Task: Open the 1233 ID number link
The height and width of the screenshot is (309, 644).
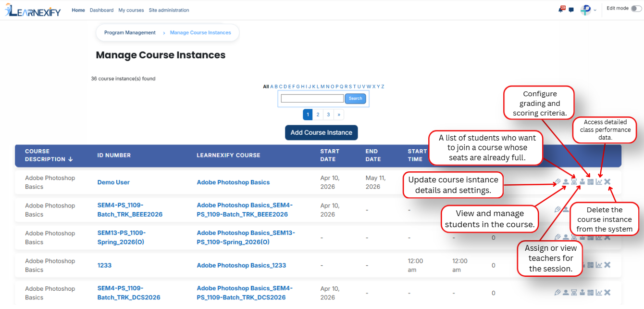Action: (104, 265)
